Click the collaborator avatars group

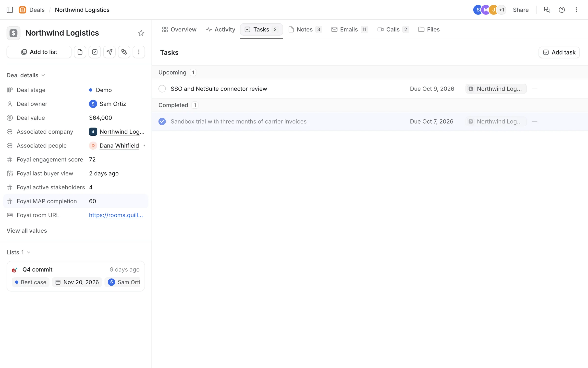(x=490, y=10)
